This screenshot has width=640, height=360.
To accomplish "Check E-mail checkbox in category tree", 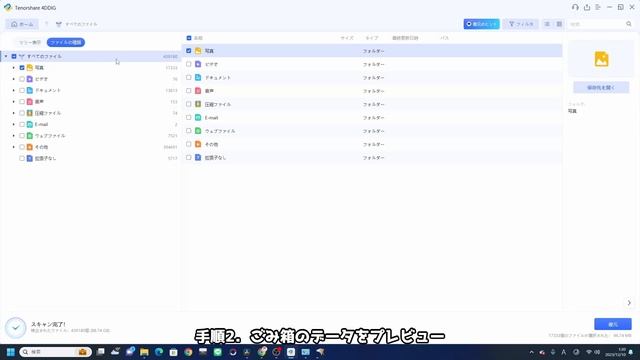I will (x=22, y=124).
